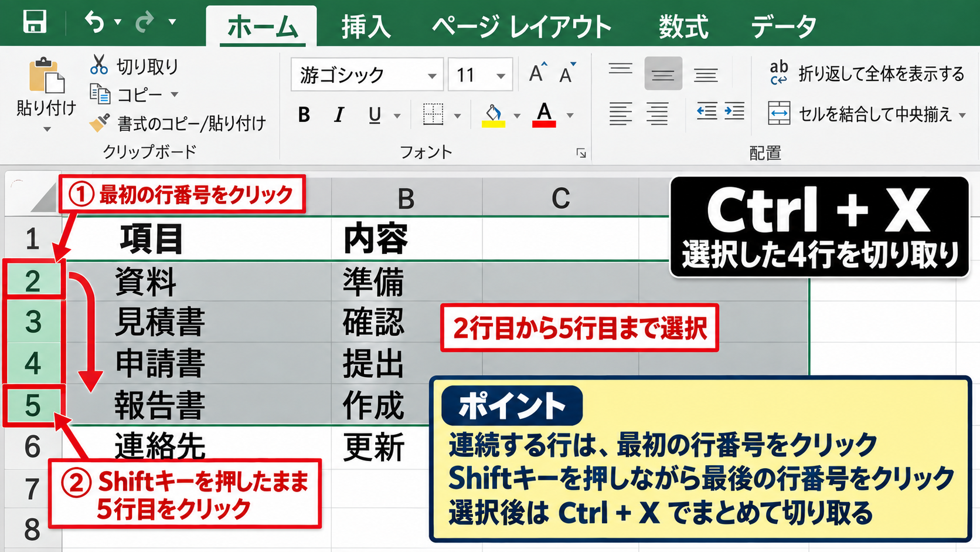This screenshot has height=552, width=980.
Task: Toggle 折り返して全体を表示する wrap text
Action: point(867,73)
